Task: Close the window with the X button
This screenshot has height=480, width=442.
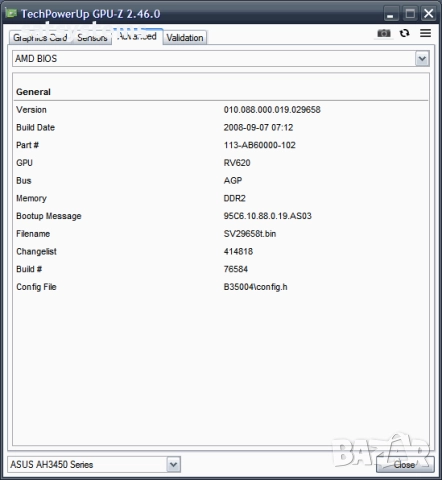Action: click(429, 14)
